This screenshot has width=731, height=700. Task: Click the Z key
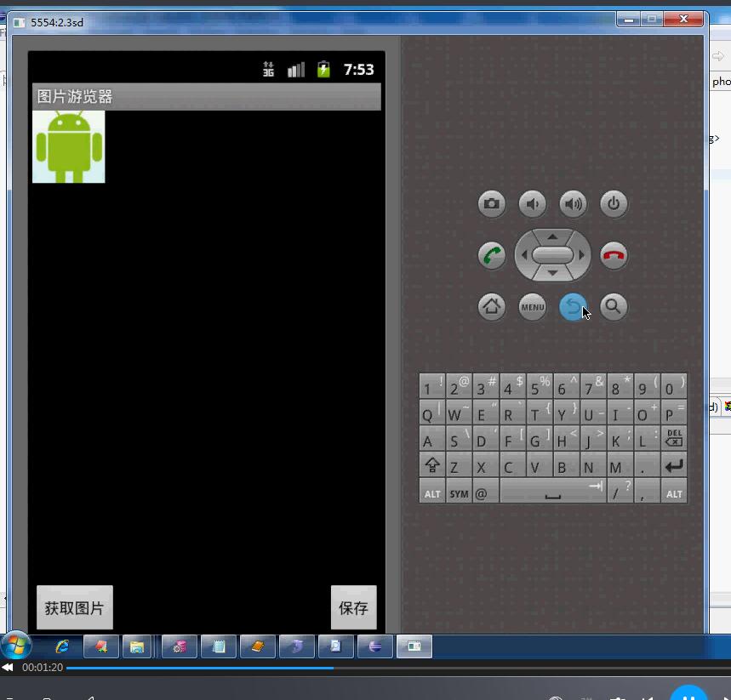click(459, 465)
